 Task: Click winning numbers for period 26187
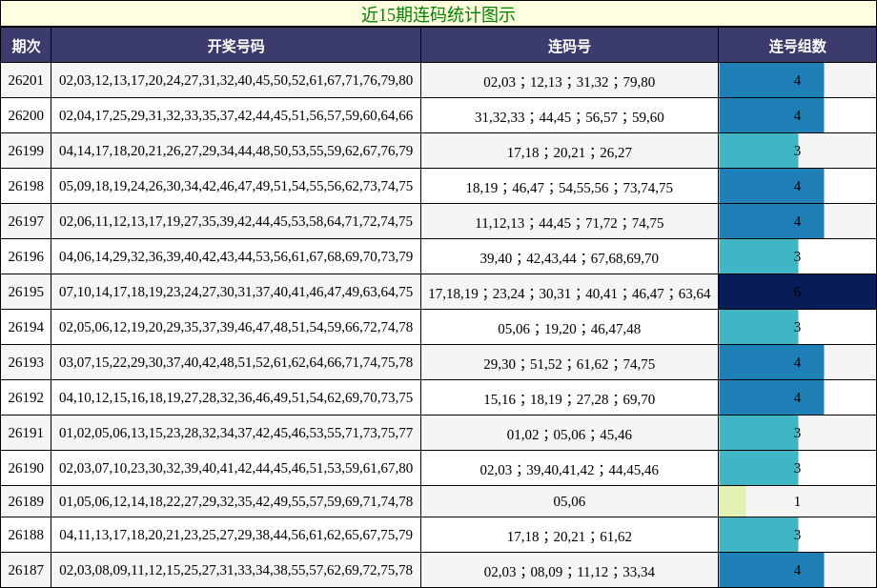point(235,570)
